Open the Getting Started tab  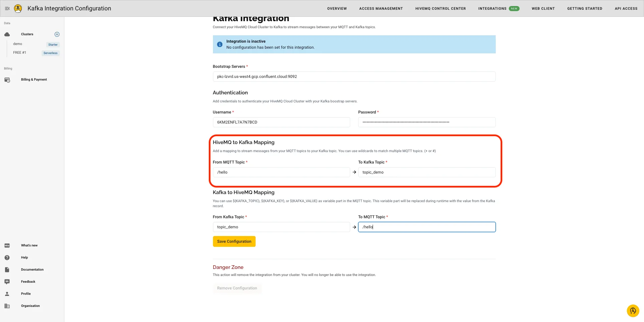click(585, 9)
